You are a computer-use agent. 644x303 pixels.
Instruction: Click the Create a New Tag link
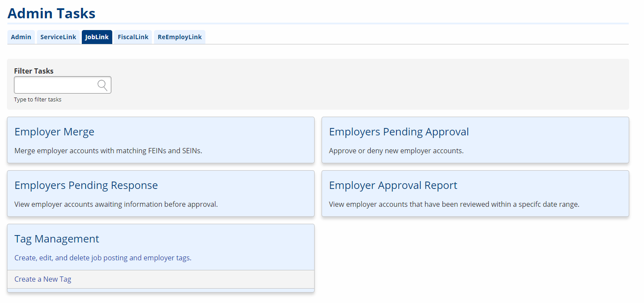coord(43,279)
